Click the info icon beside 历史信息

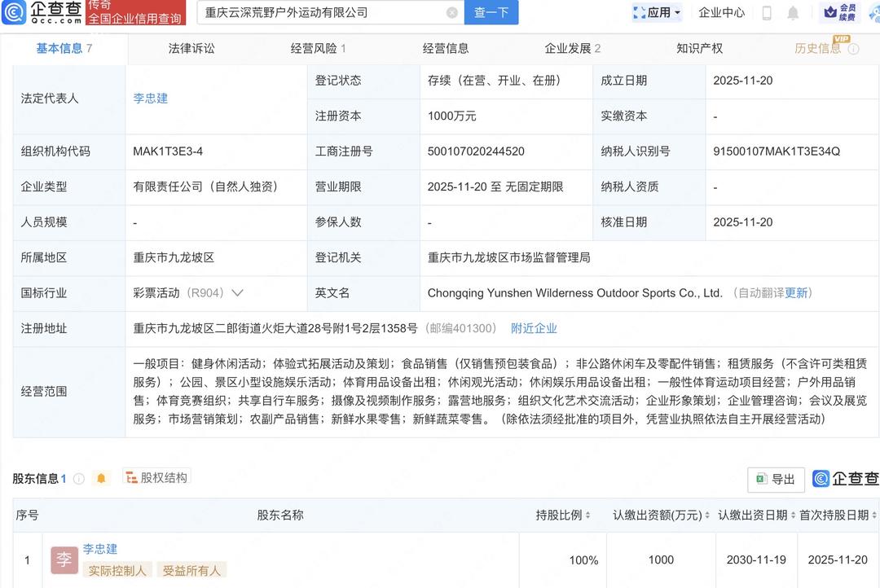click(853, 49)
